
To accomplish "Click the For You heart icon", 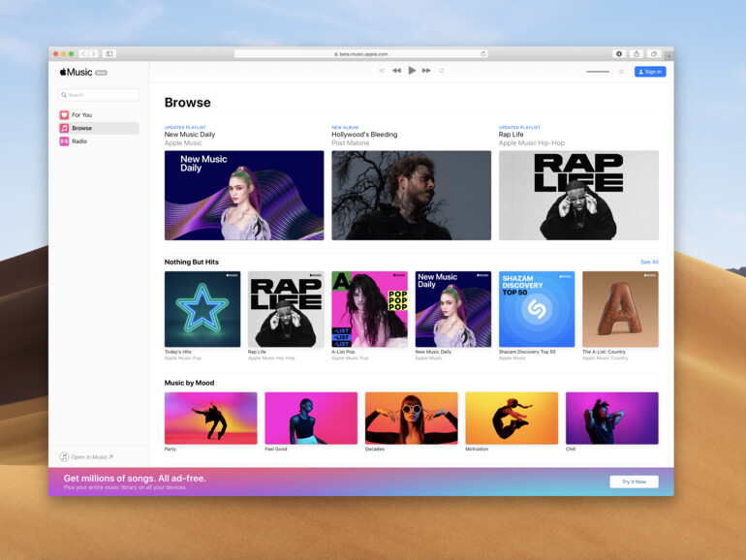I will coord(64,114).
